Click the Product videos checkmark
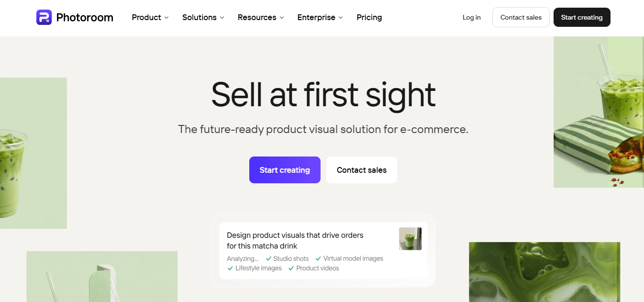This screenshot has height=302, width=644. pyautogui.click(x=291, y=268)
